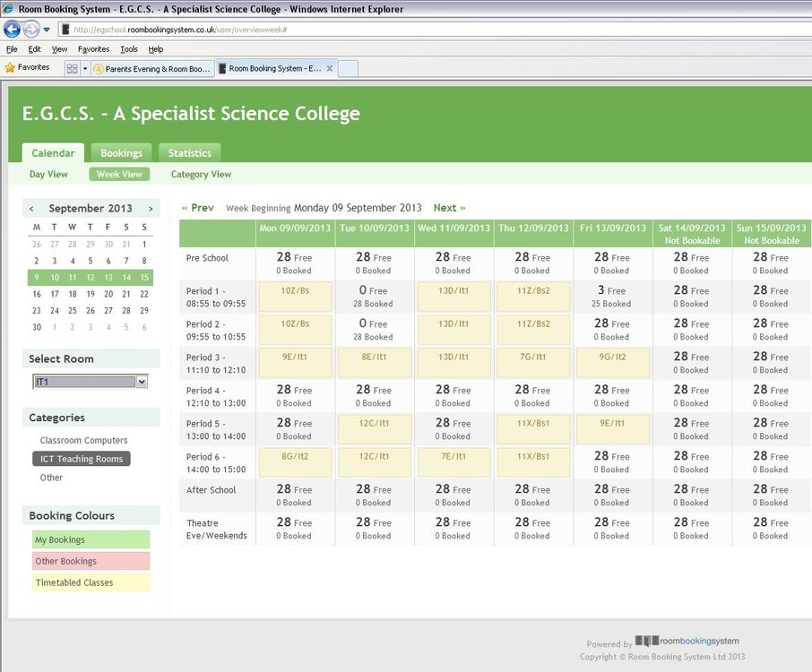Click the browser Forward arrow button
The width and height of the screenshot is (812, 672).
[x=31, y=30]
